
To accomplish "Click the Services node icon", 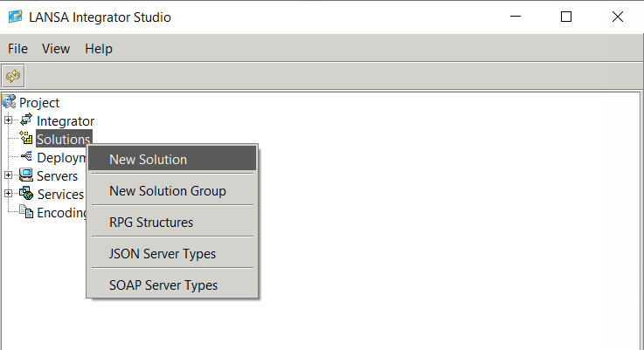I will coord(26,193).
